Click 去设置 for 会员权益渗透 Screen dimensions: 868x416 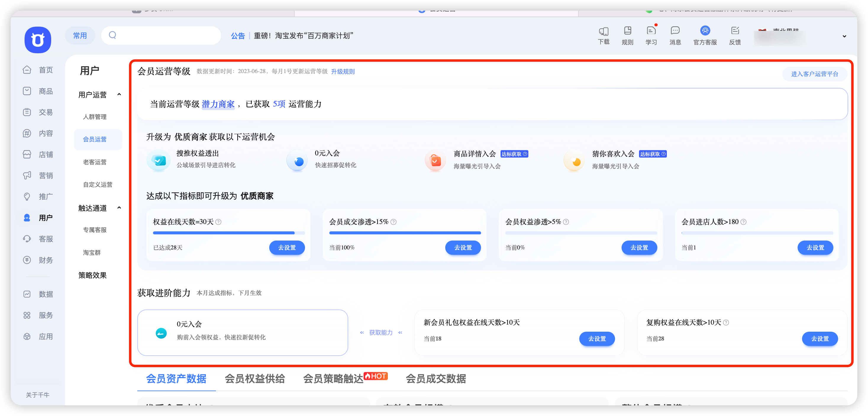click(639, 247)
